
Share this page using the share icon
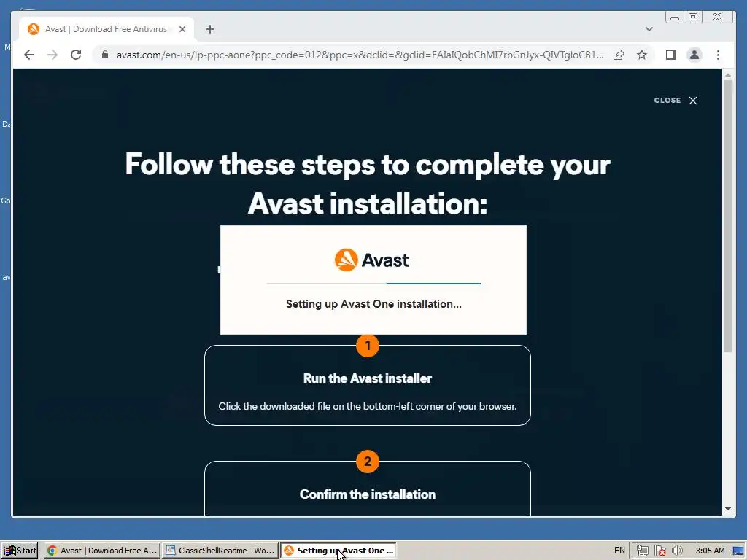tap(619, 55)
